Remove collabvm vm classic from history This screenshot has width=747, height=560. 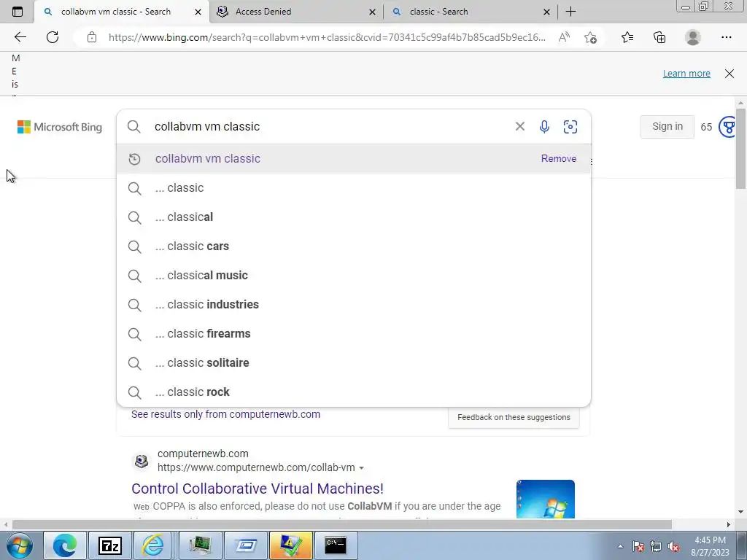(x=559, y=158)
